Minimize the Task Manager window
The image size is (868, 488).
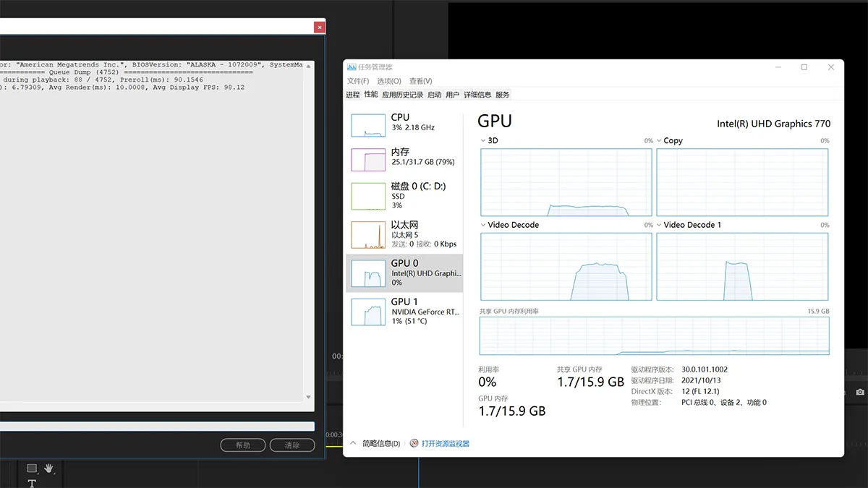tap(778, 67)
